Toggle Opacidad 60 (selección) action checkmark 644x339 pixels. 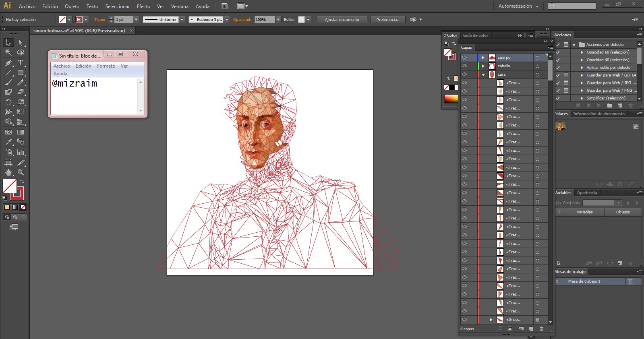tap(558, 52)
